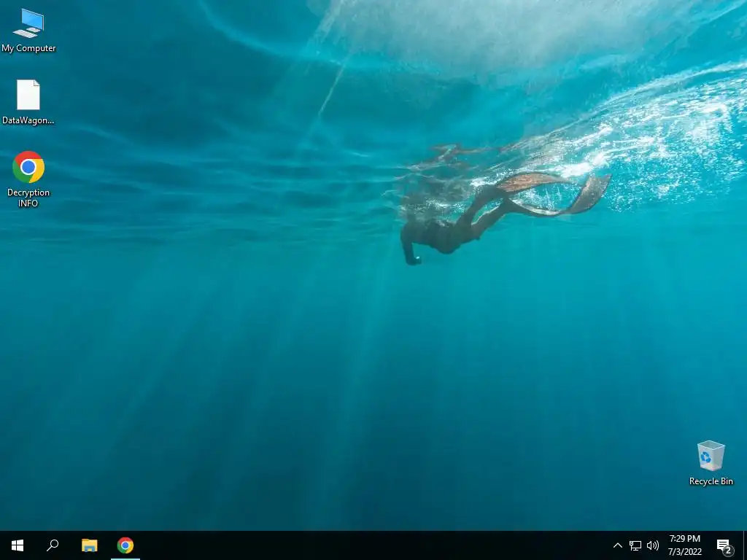Image resolution: width=747 pixels, height=560 pixels.
Task: Click the 'DataWagon...' label text
Action: (x=28, y=120)
